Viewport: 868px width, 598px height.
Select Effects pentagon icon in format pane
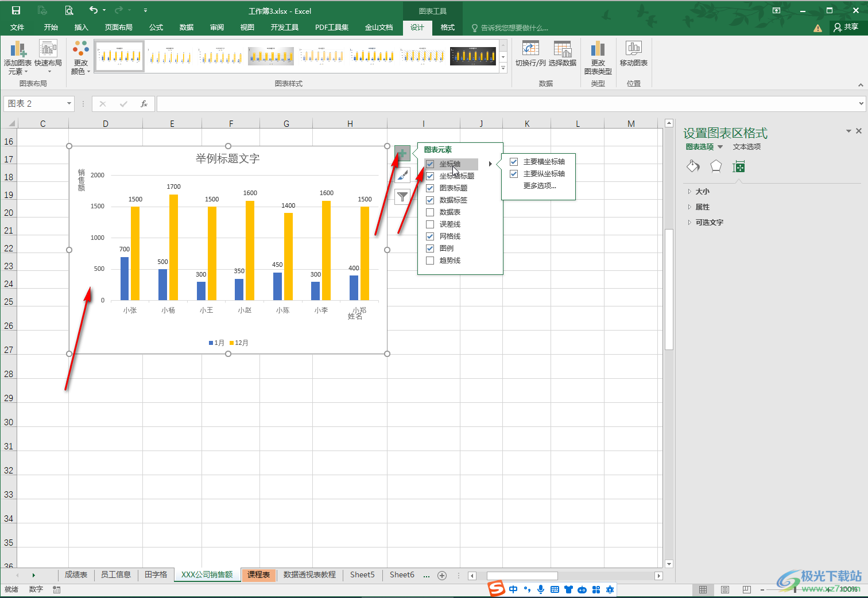(x=716, y=166)
